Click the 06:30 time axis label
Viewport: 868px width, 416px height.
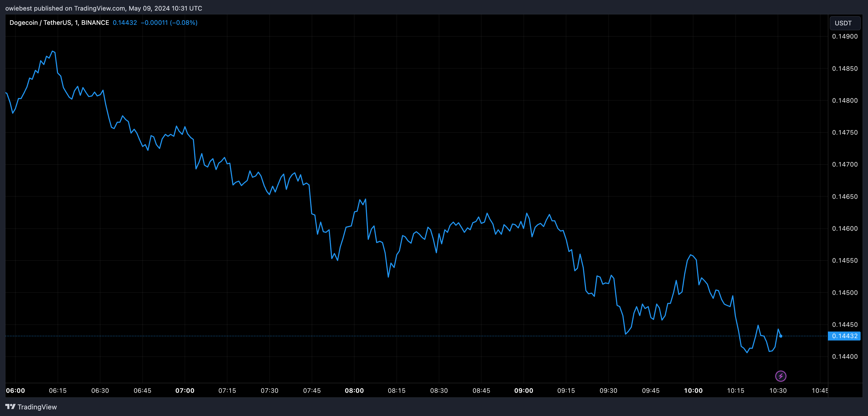[x=100, y=390]
